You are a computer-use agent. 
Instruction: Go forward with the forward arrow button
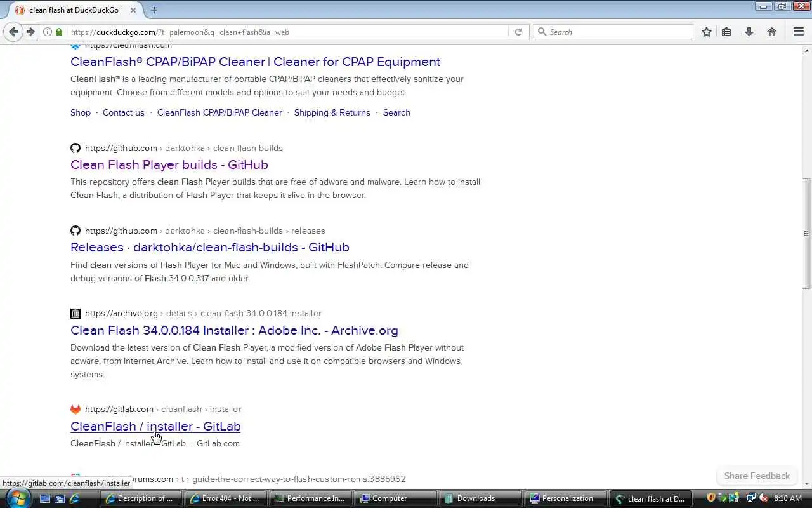30,32
